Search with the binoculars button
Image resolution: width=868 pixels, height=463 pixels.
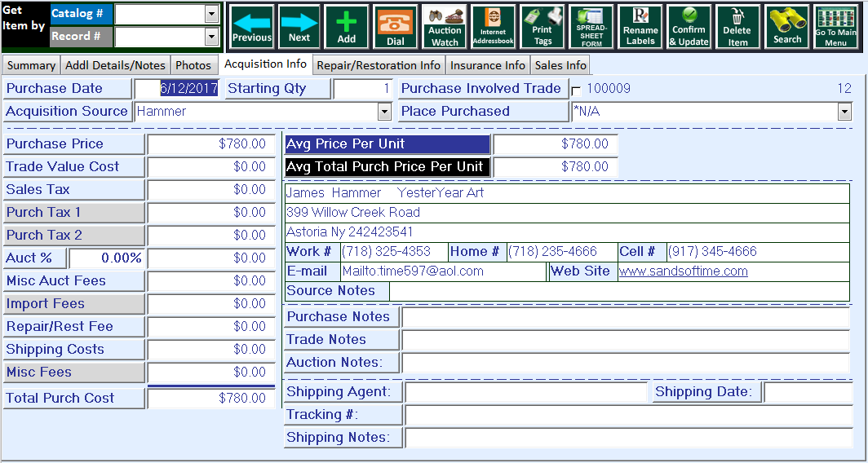(787, 27)
